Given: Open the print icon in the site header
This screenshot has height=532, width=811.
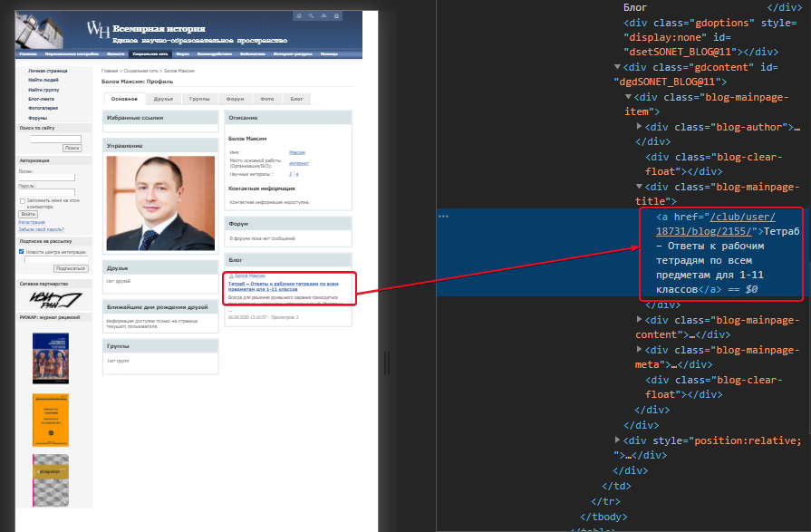Looking at the screenshot, I should click(x=336, y=16).
